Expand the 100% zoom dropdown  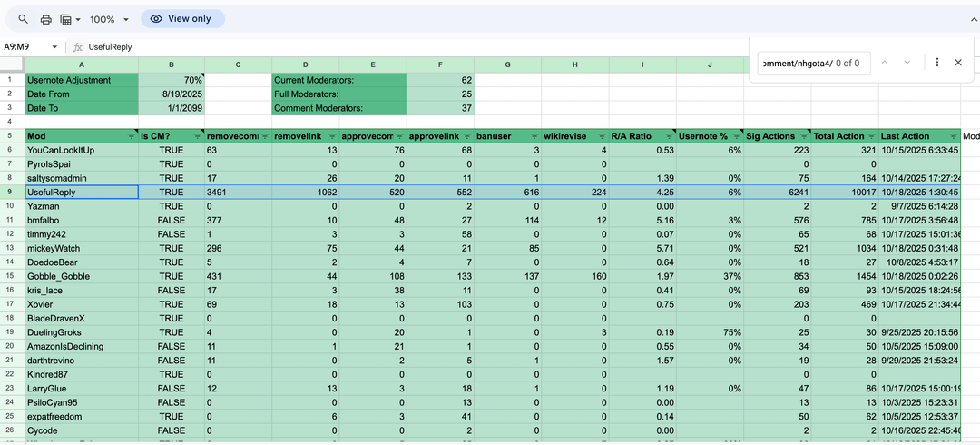[125, 19]
